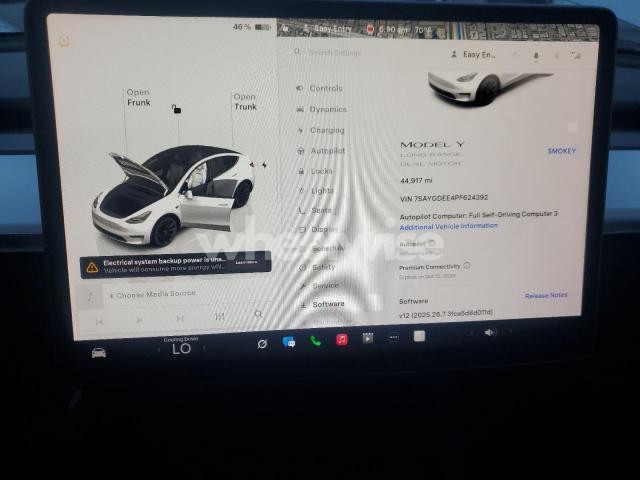This screenshot has width=640, height=480.
Task: Tap the car controls icon in bottom bar
Action: click(x=99, y=353)
